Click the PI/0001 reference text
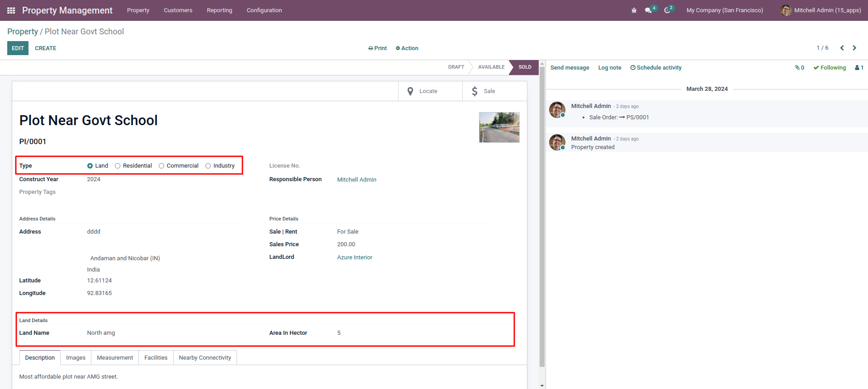This screenshot has width=868, height=389. [33, 142]
